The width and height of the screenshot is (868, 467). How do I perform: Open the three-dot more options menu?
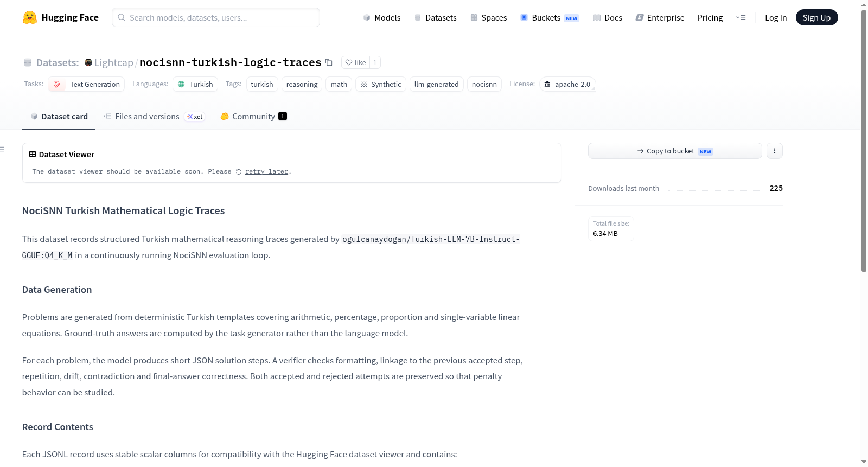(775, 151)
